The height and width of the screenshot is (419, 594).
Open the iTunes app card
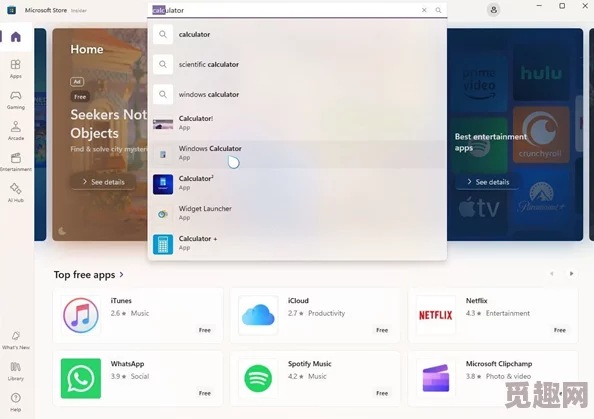tap(138, 315)
